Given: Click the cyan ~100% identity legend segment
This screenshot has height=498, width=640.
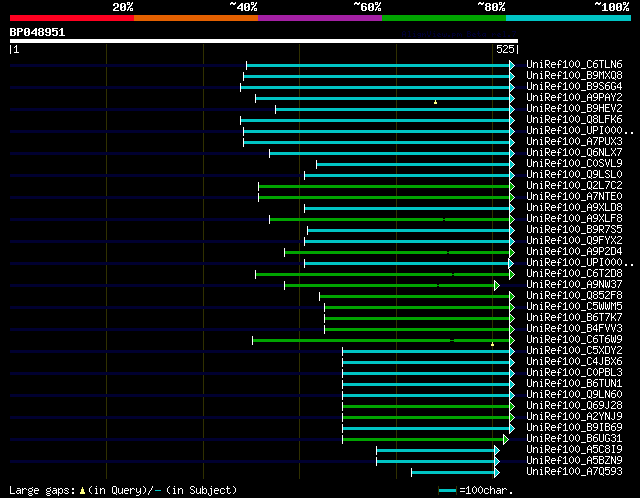Looking at the screenshot, I should (x=569, y=18).
